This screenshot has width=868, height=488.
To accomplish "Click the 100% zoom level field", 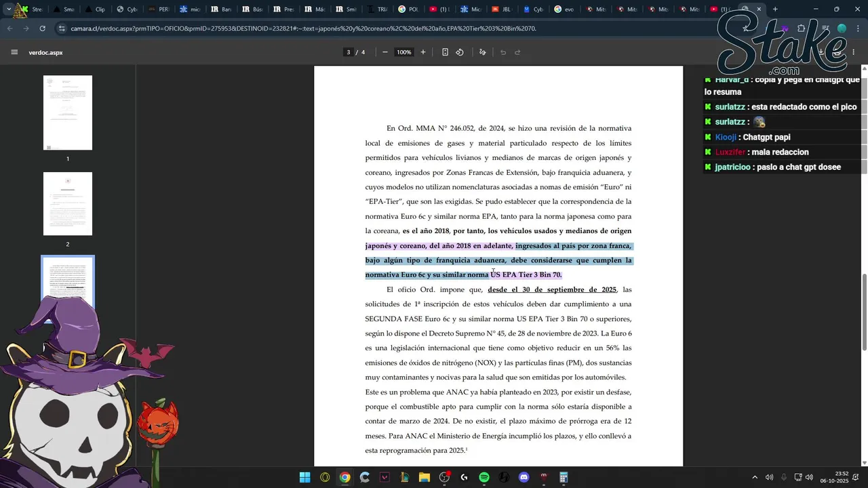I will click(404, 52).
